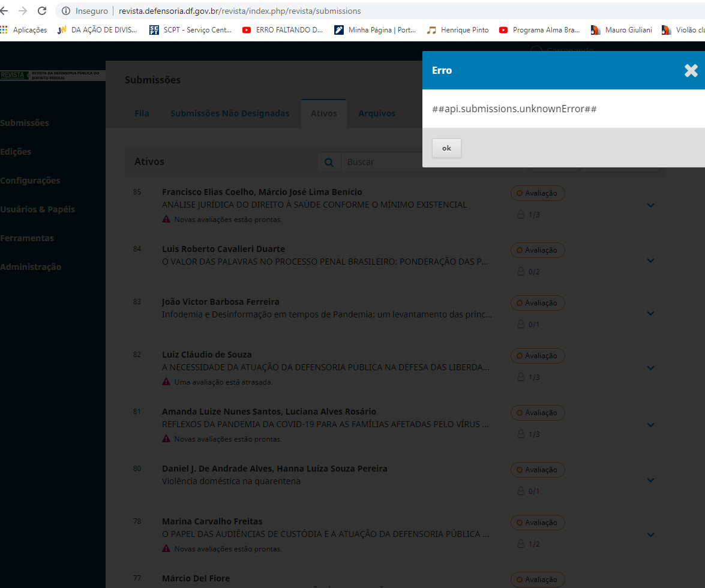Click the Inseguro site info icon
The width and height of the screenshot is (705, 588).
point(66,11)
